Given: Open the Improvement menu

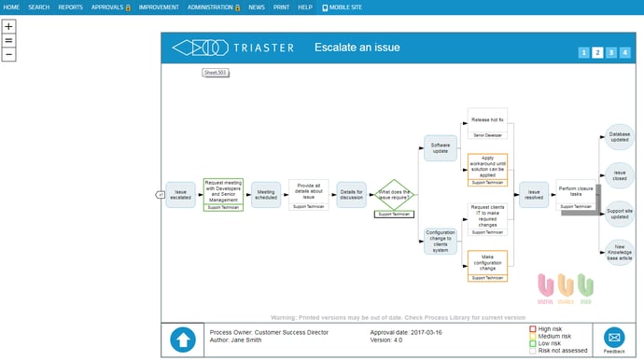Looking at the screenshot, I should tap(159, 7).
